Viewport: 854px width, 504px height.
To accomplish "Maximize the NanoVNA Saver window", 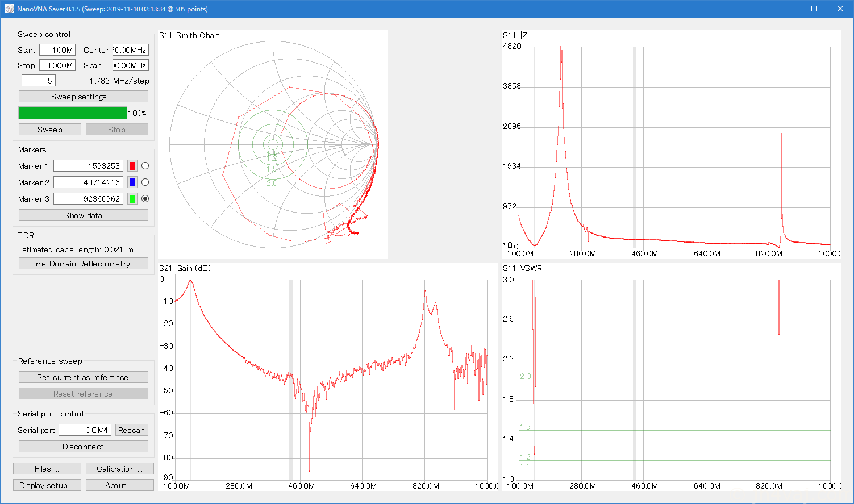I will click(x=814, y=9).
